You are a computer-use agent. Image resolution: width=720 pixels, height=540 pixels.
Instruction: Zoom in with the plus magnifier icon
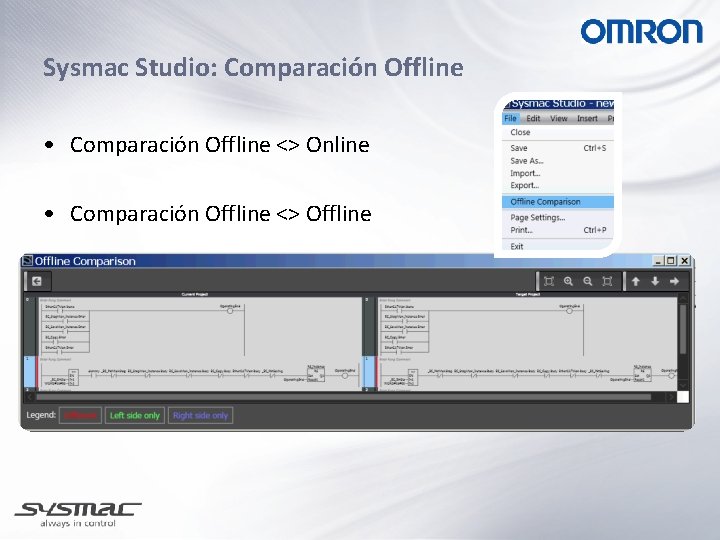[x=568, y=281]
